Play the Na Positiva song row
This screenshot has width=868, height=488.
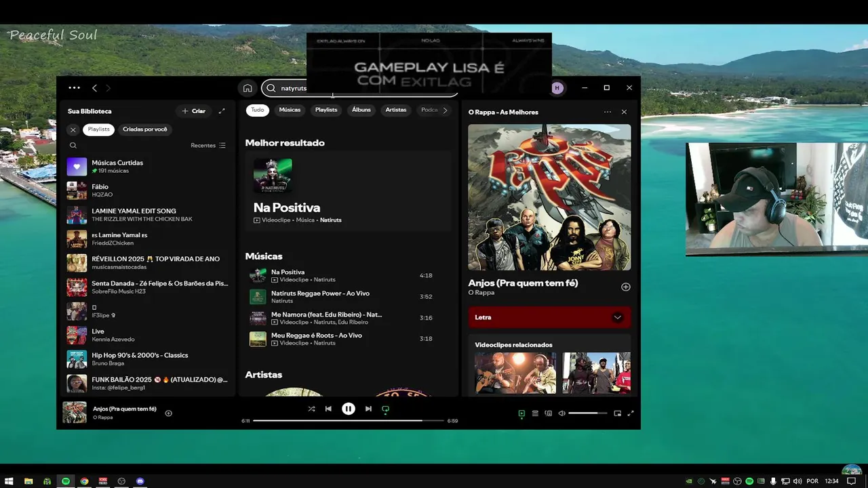pyautogui.click(x=348, y=275)
